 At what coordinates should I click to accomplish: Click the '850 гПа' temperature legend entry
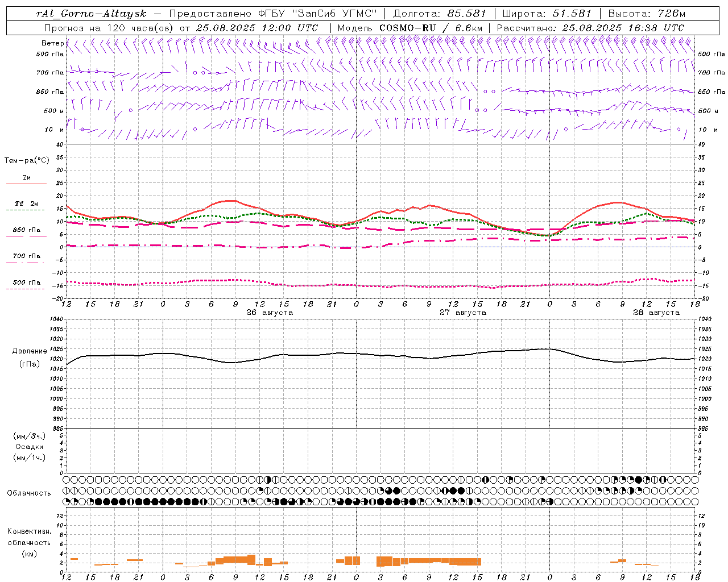(27, 230)
